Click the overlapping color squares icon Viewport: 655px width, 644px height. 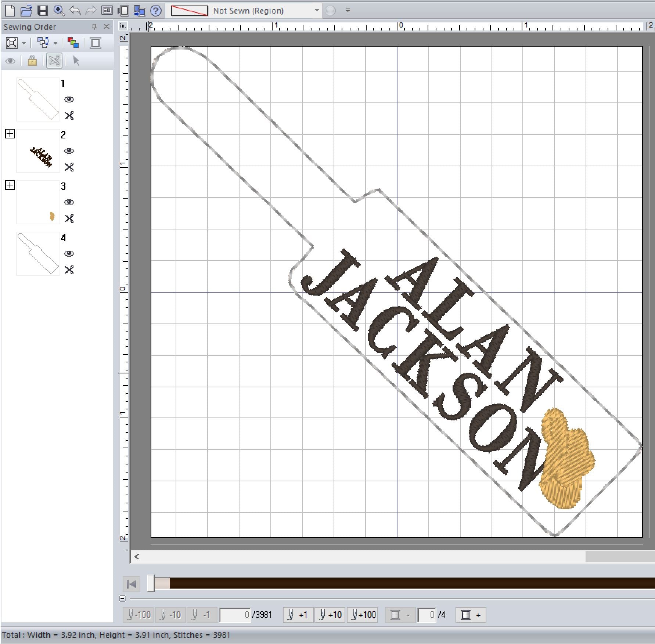[73, 43]
